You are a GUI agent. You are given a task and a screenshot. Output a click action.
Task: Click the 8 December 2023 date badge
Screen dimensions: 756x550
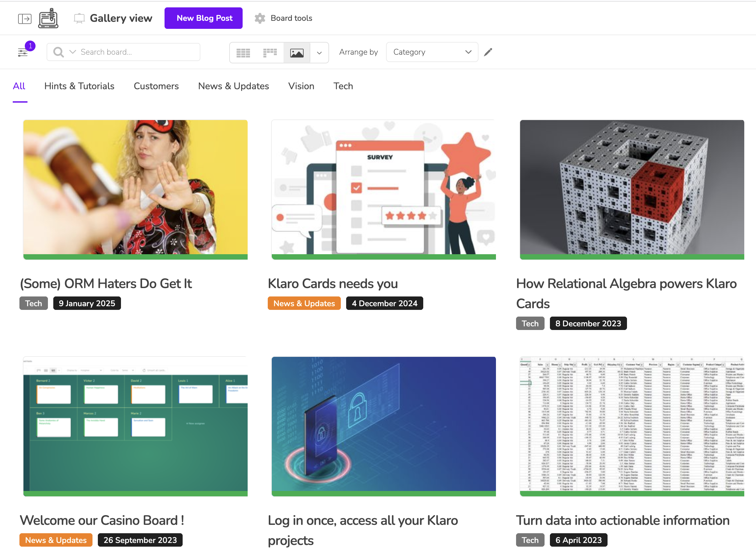click(588, 324)
